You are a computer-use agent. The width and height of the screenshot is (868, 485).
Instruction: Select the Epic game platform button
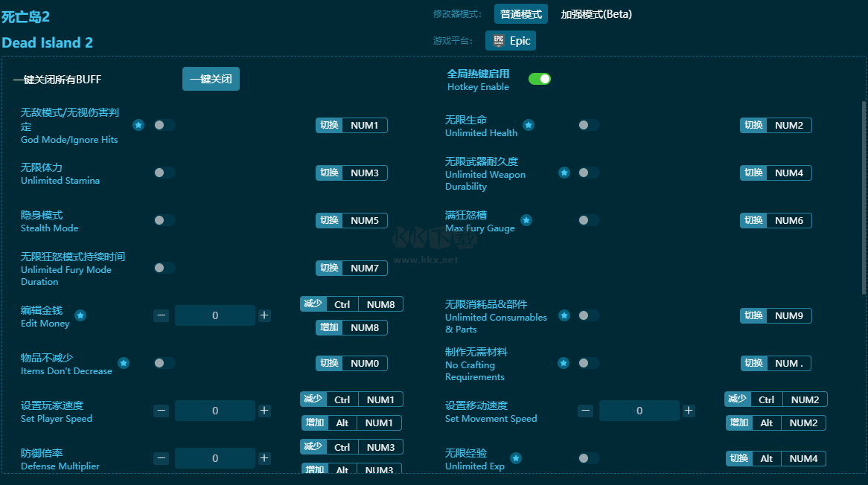click(x=511, y=41)
